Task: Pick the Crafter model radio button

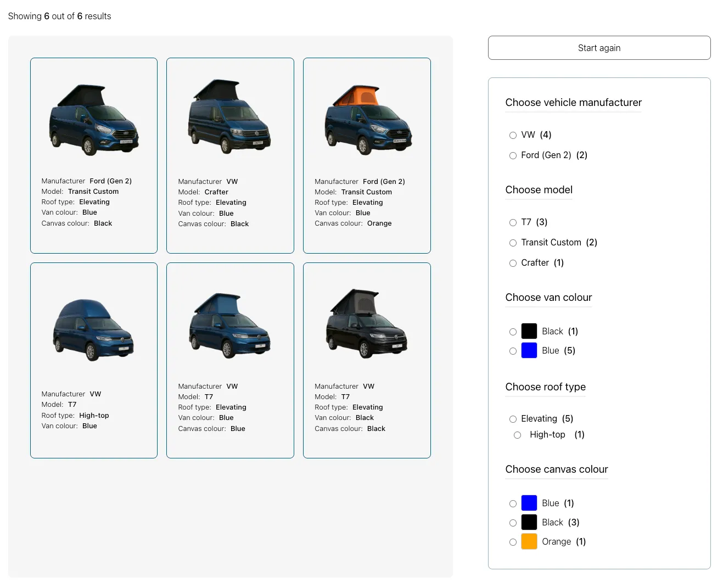Action: click(513, 263)
